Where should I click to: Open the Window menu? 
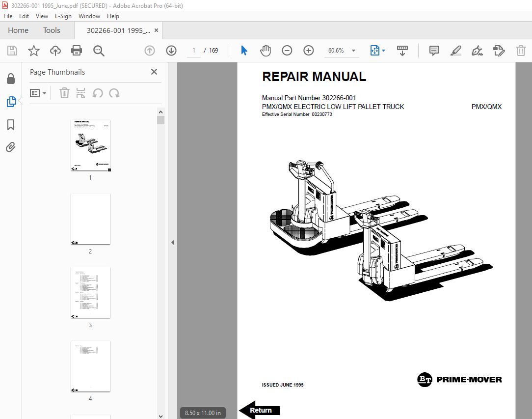(89, 16)
